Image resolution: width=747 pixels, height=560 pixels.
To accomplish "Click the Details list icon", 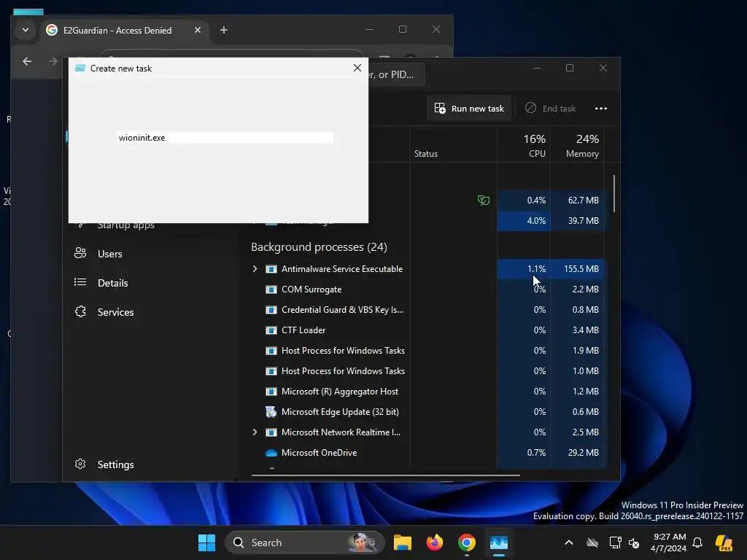I will pos(80,282).
